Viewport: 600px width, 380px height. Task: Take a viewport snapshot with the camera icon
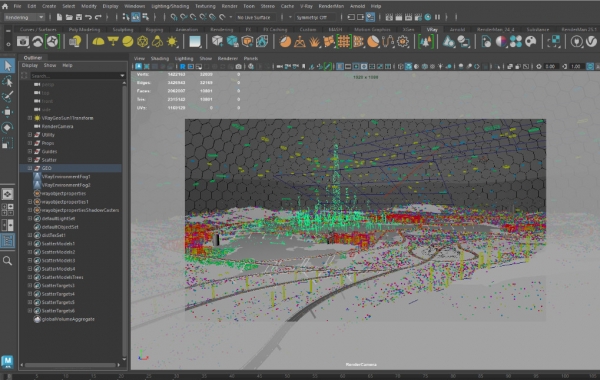(238, 67)
